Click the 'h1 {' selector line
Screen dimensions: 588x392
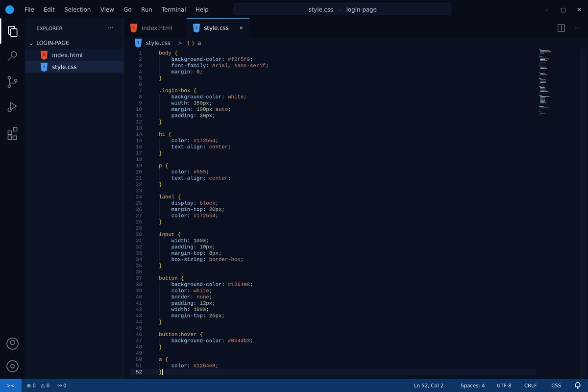pyautogui.click(x=165, y=134)
